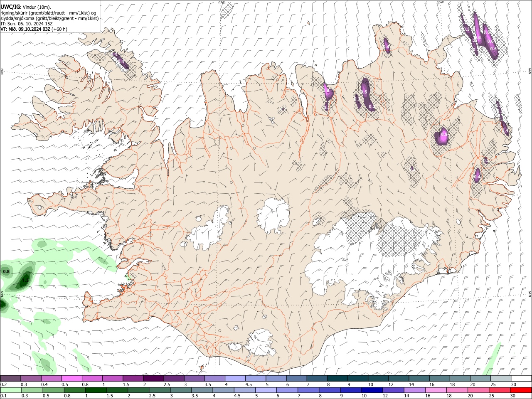532x399 pixels.
Task: Click the 15W longitude label
Action: [x=440, y=2]
